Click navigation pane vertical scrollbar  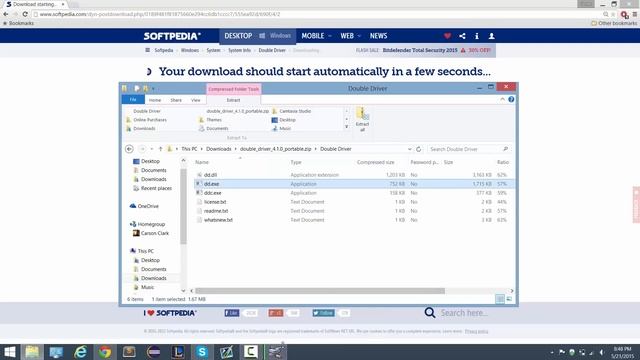(x=183, y=206)
